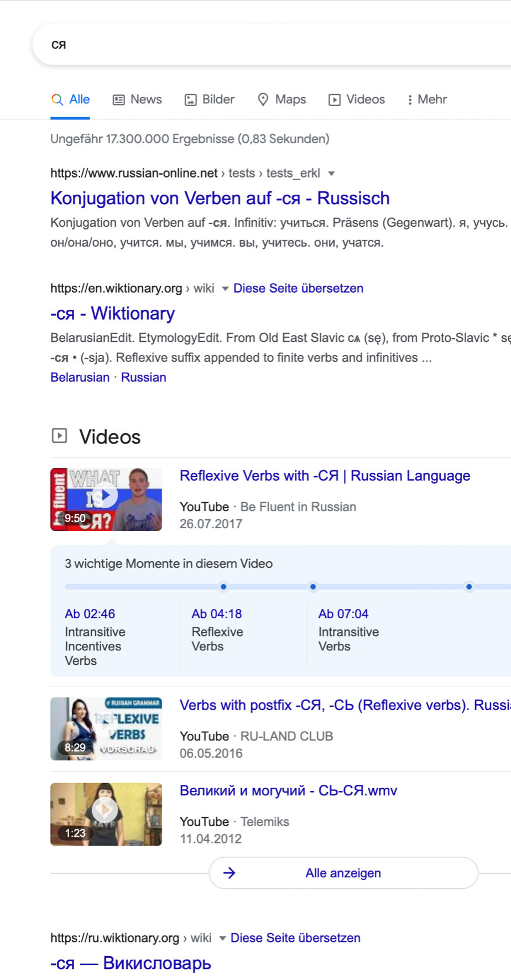Click the Videos section heading icon

coord(59,436)
